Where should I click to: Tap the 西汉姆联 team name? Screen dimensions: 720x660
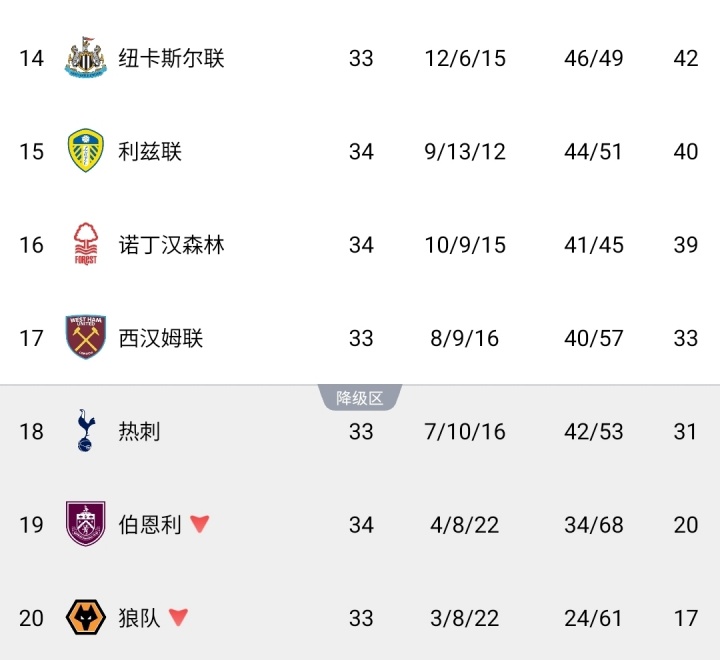pos(160,338)
